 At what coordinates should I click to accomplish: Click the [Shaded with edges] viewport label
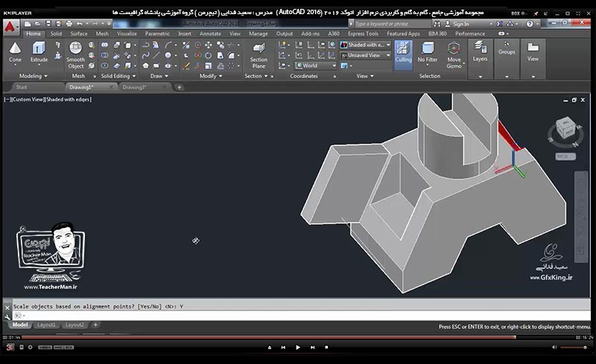(69, 100)
